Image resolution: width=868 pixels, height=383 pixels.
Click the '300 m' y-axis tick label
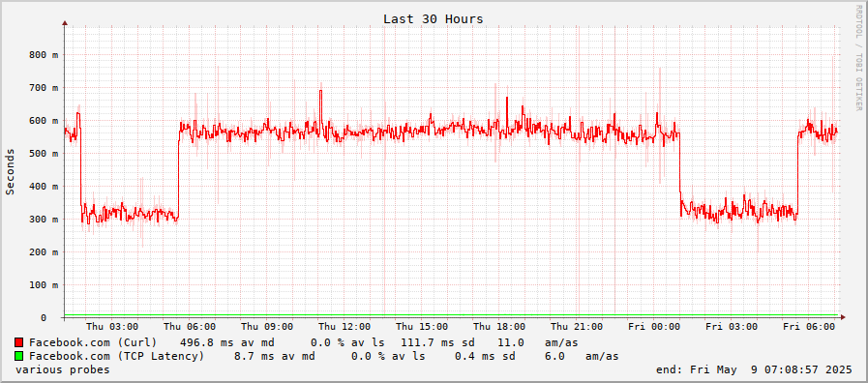[x=44, y=220]
